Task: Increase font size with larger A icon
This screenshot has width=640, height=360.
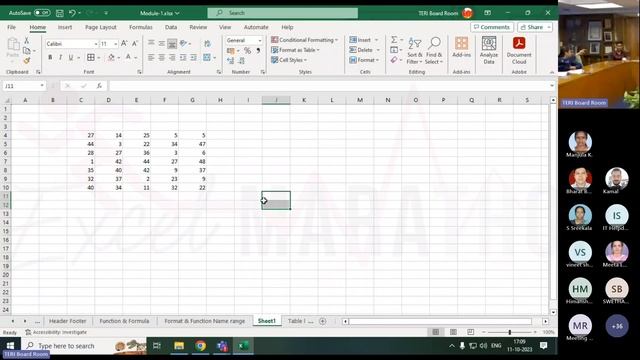Action: [124, 44]
